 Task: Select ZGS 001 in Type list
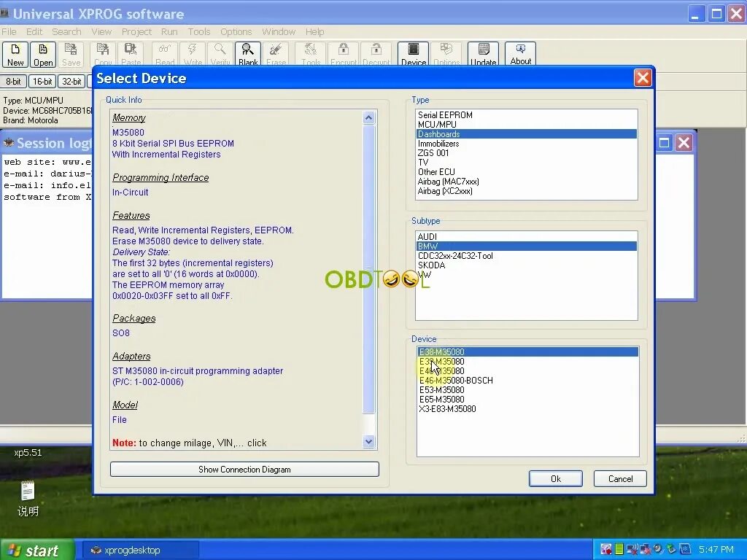pyautogui.click(x=527, y=153)
